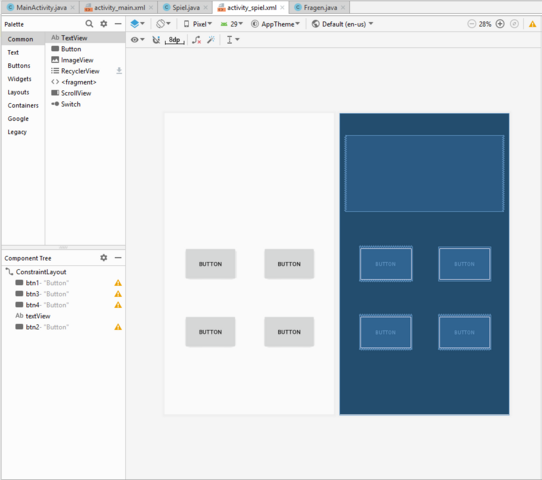
Task: Select Common palette category
Action: pos(23,39)
